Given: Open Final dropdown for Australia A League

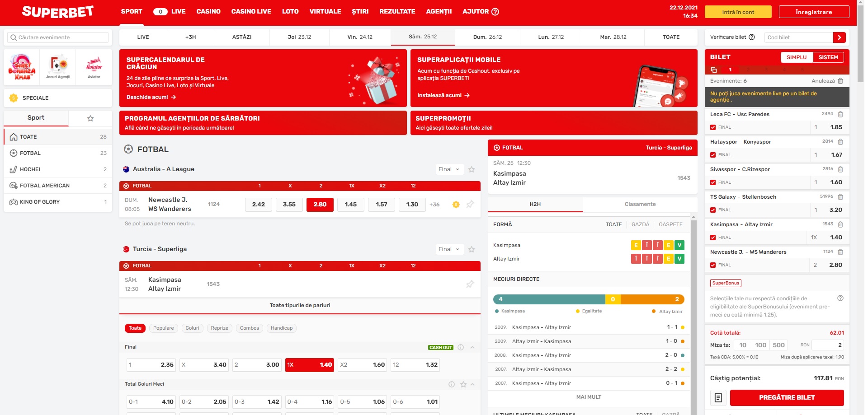Looking at the screenshot, I should point(449,169).
